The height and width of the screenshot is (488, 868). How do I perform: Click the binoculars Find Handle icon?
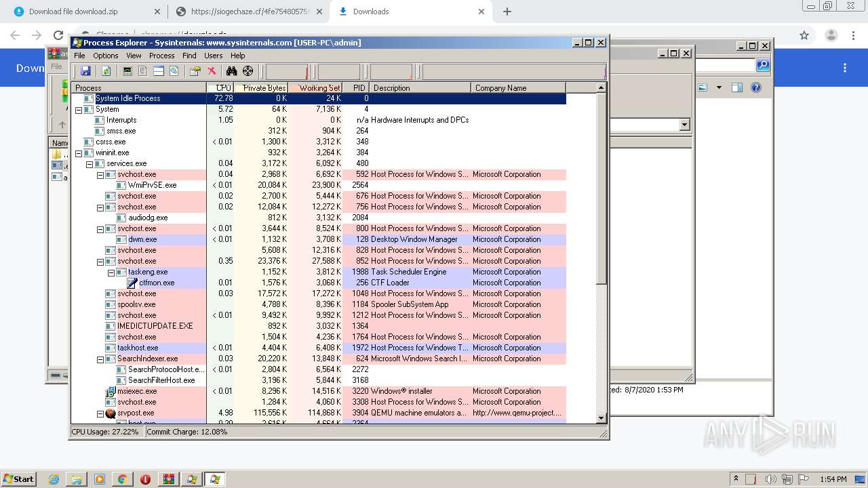231,71
